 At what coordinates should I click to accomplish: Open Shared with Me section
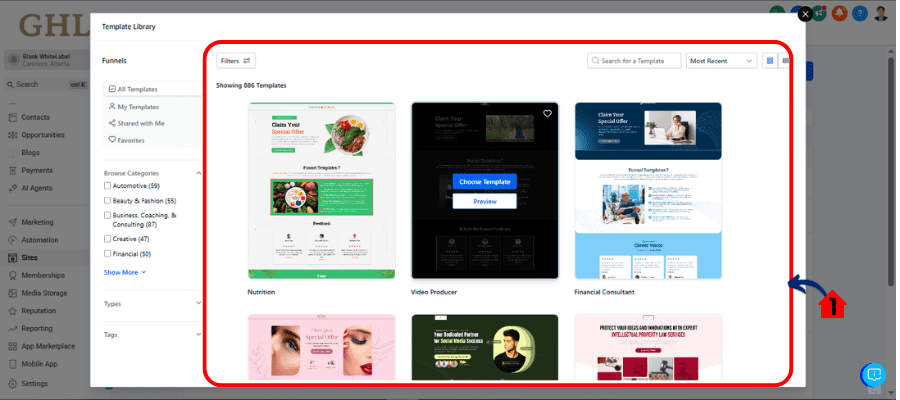[x=136, y=123]
